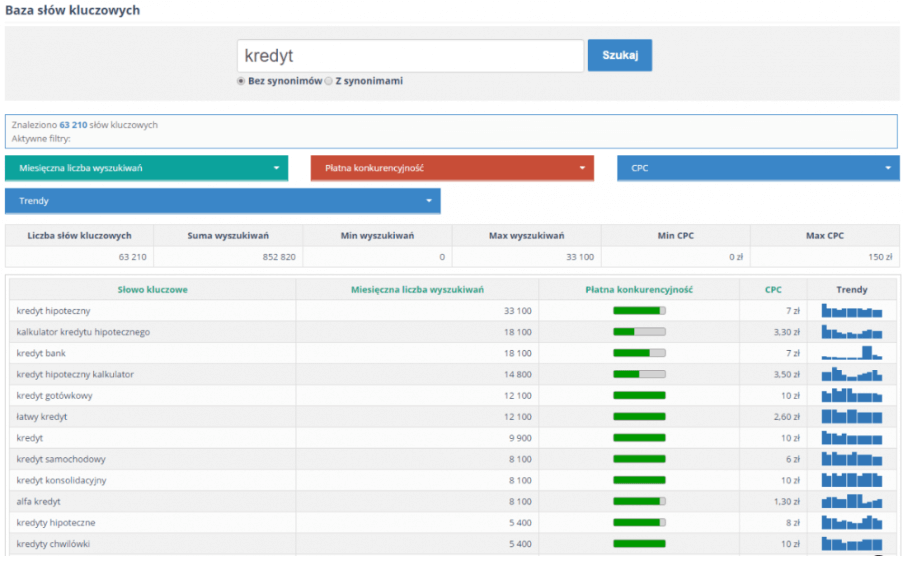Open the Płatna konkurencyjność filter dropdown
903x562 pixels.
point(452,168)
